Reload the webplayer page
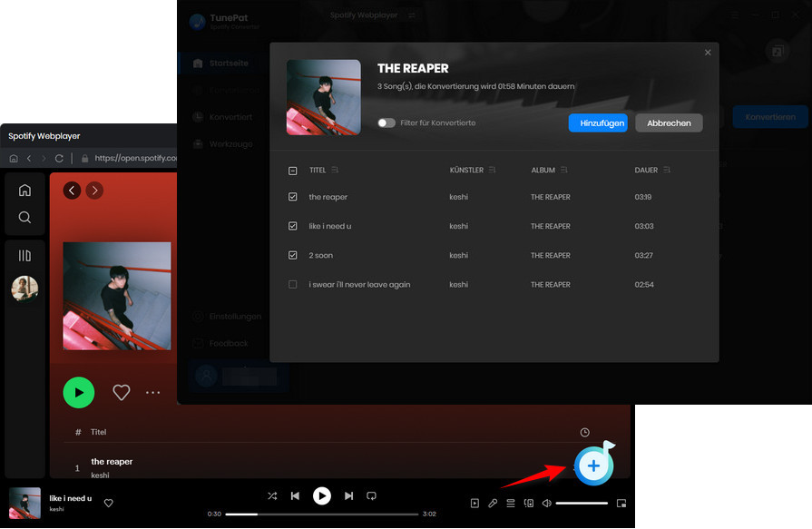812x529 pixels. pyautogui.click(x=59, y=158)
